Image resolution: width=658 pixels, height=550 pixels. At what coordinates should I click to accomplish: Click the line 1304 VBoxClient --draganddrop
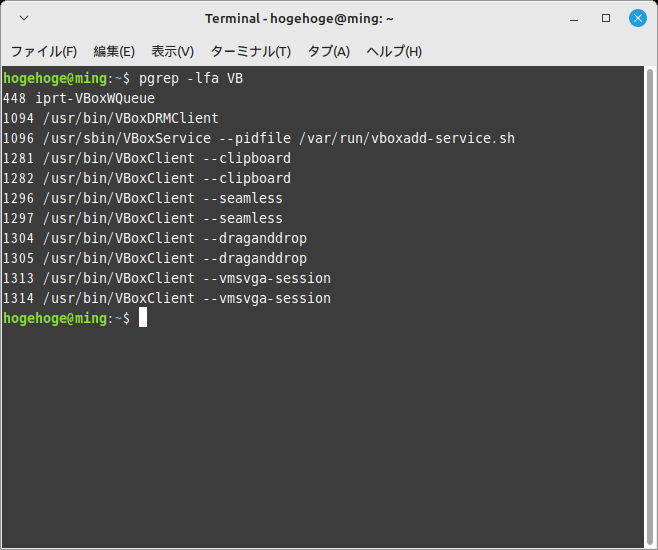pyautogui.click(x=155, y=238)
